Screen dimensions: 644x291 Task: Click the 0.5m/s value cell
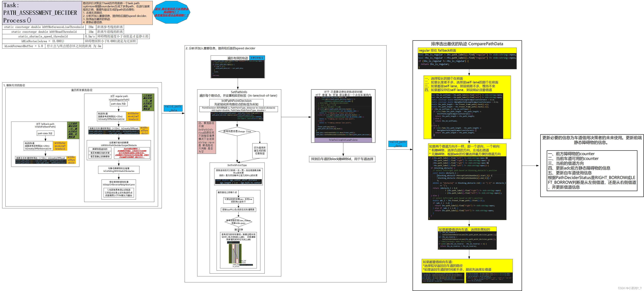tap(90, 36)
